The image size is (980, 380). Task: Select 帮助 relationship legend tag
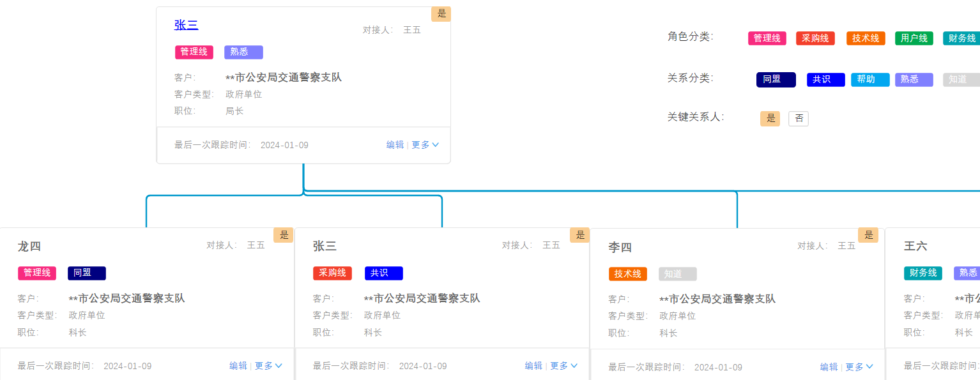coord(869,80)
